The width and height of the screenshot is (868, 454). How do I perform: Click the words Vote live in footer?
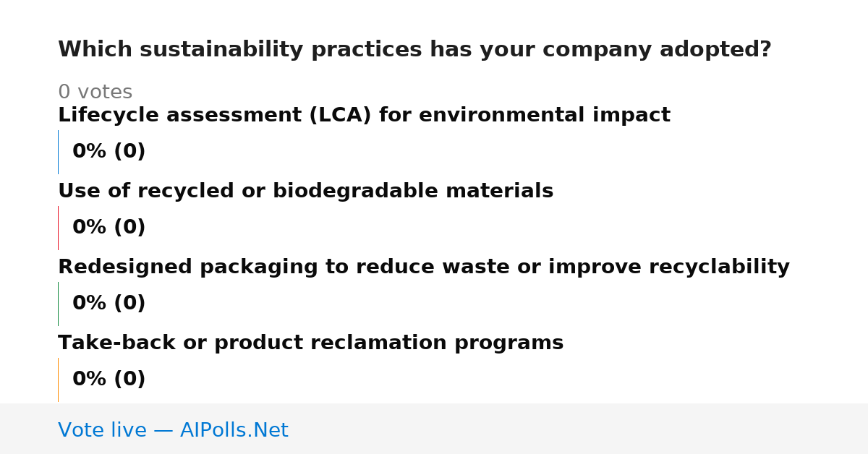(102, 430)
